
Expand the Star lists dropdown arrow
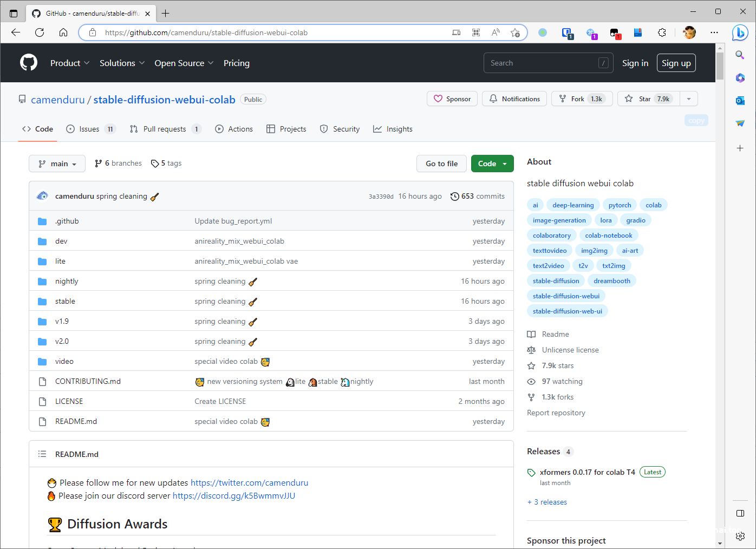(x=688, y=99)
